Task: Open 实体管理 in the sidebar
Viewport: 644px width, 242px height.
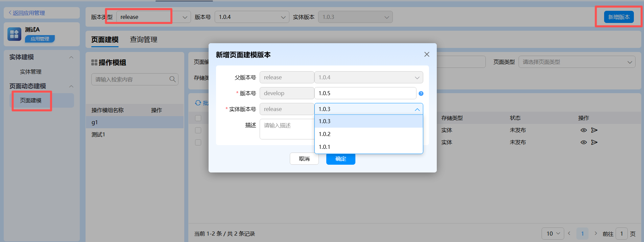Action: point(31,72)
